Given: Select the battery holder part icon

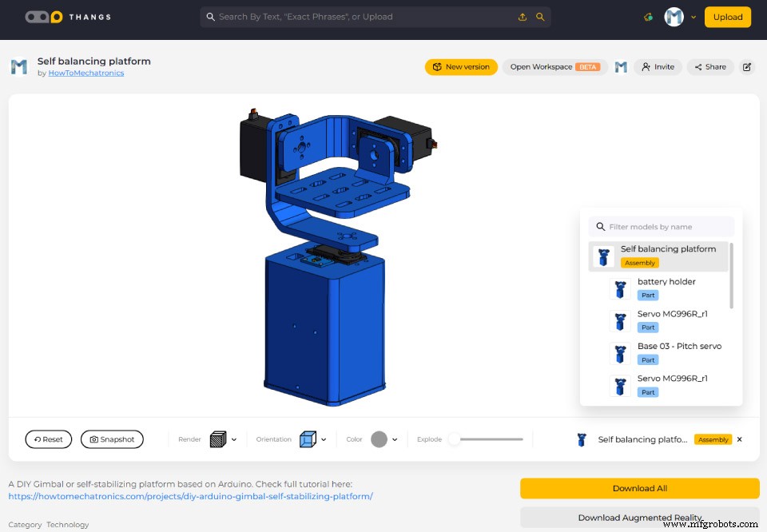Looking at the screenshot, I should click(x=621, y=288).
